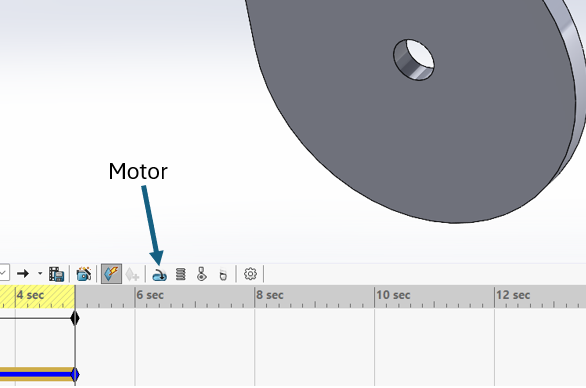Click the 10 sec timeline mark
The width and height of the screenshot is (586, 388).
(393, 295)
